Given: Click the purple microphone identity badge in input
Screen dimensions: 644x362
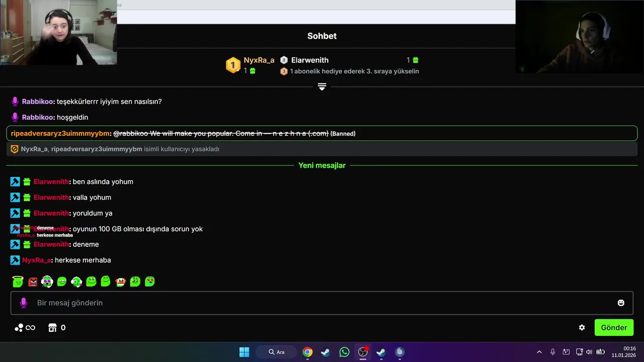Looking at the screenshot, I should [x=23, y=303].
